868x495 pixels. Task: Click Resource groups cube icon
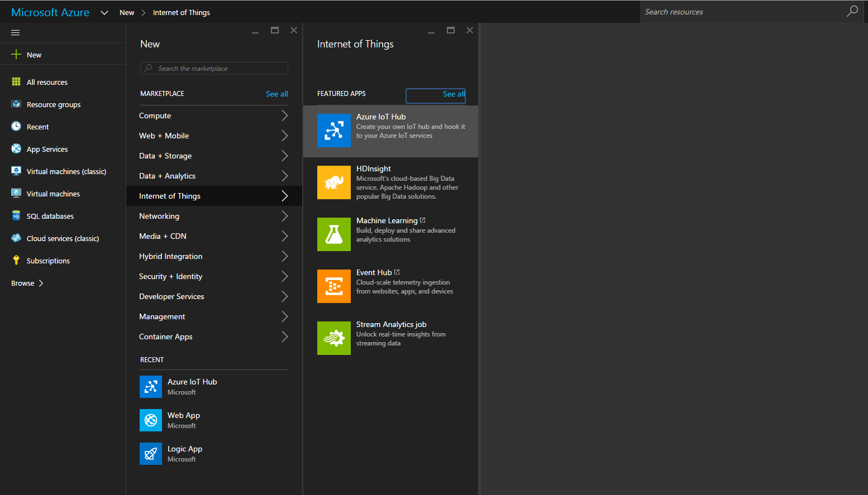(16, 104)
